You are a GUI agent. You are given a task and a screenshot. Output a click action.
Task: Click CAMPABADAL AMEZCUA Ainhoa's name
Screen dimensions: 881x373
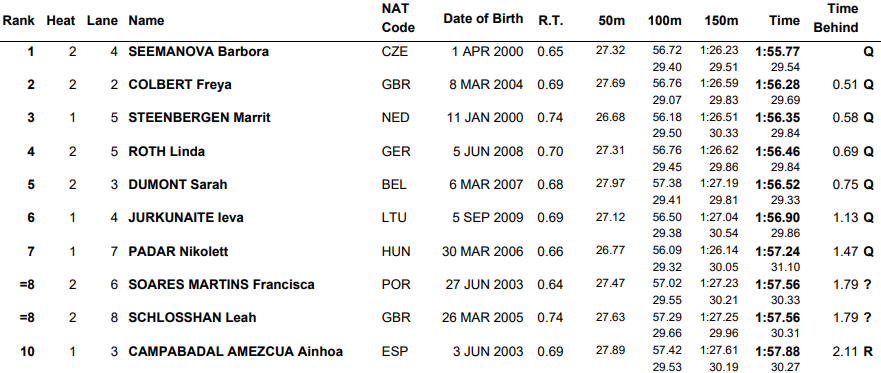pyautogui.click(x=235, y=352)
